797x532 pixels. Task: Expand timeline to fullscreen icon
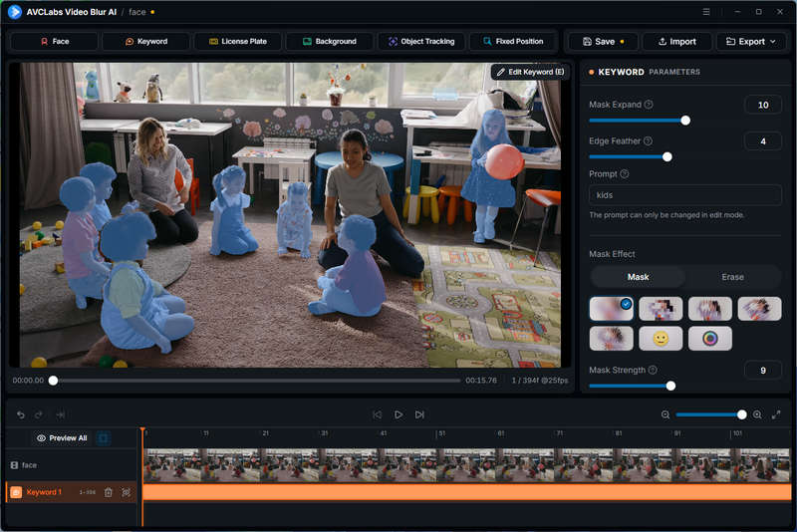[776, 414]
